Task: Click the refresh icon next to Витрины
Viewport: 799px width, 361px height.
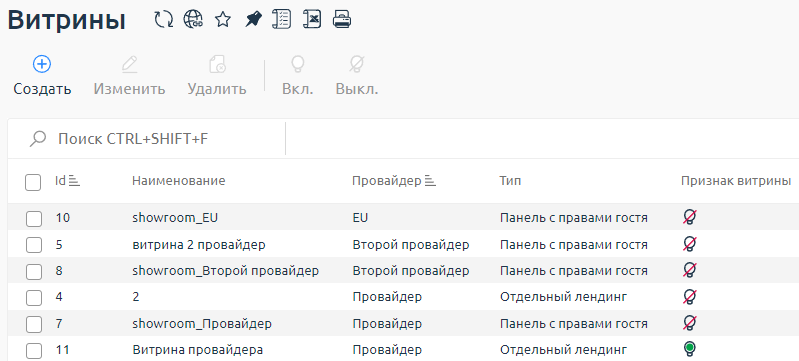Action: point(164,20)
